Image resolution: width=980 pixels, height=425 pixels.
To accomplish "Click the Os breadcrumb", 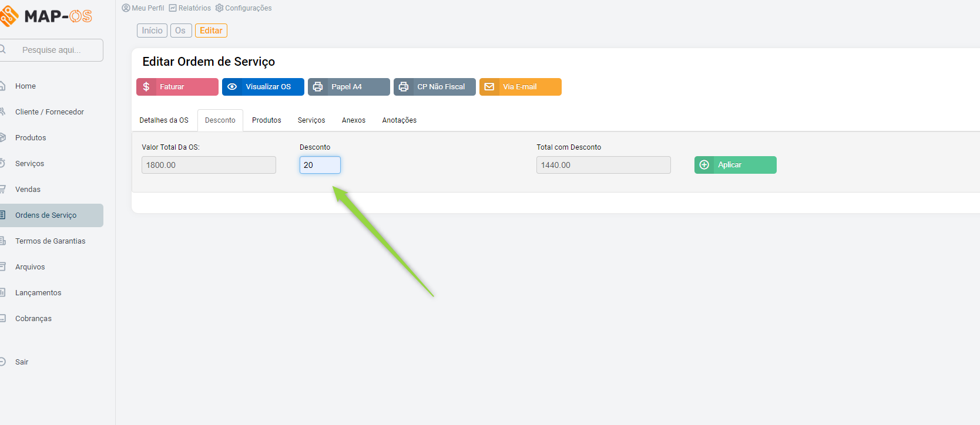I will (x=181, y=31).
